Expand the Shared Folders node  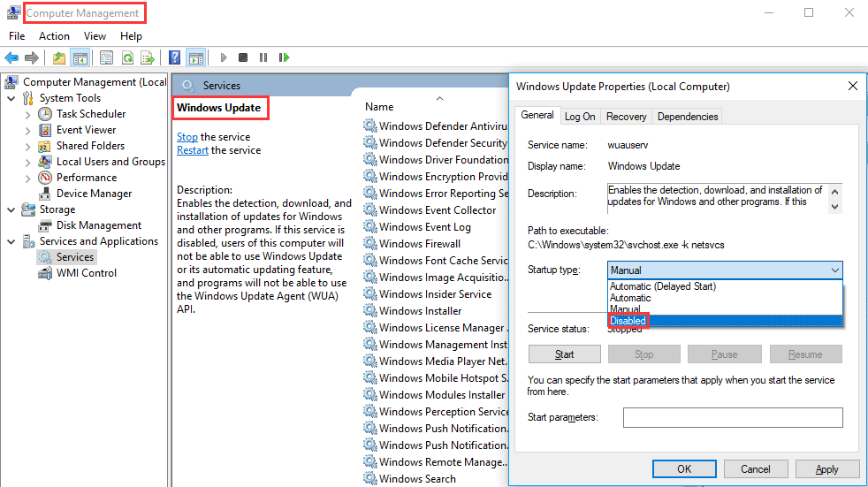pos(27,147)
